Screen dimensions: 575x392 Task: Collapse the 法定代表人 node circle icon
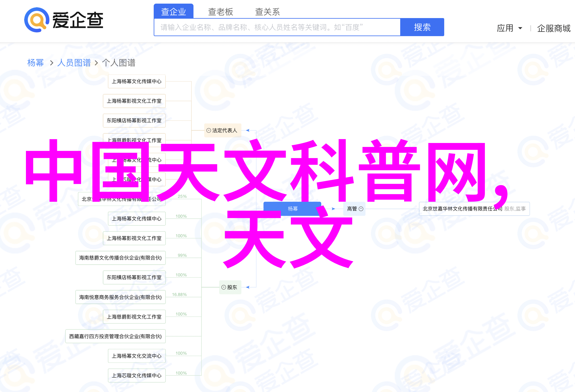coord(209,130)
